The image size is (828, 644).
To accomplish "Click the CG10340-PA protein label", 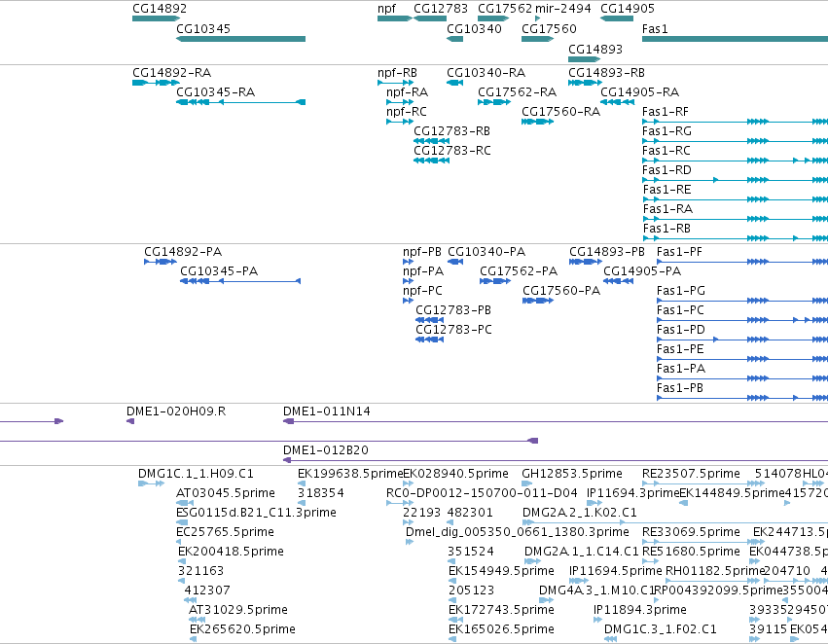I will point(486,252).
